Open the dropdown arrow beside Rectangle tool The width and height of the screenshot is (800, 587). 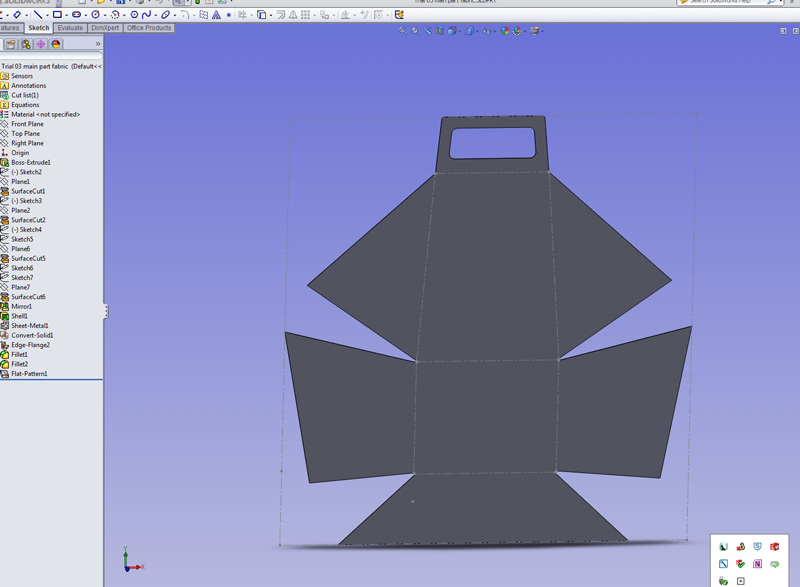point(66,15)
